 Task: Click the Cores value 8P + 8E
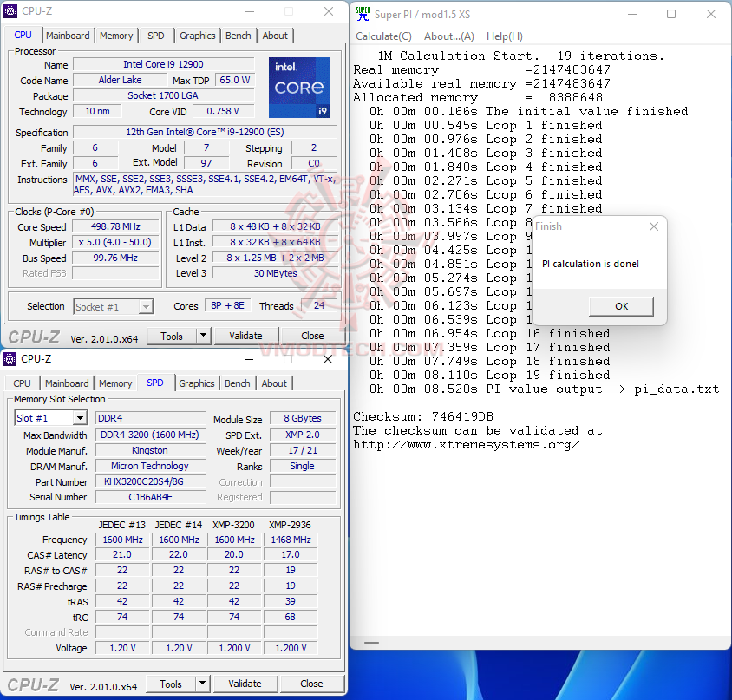tap(228, 306)
